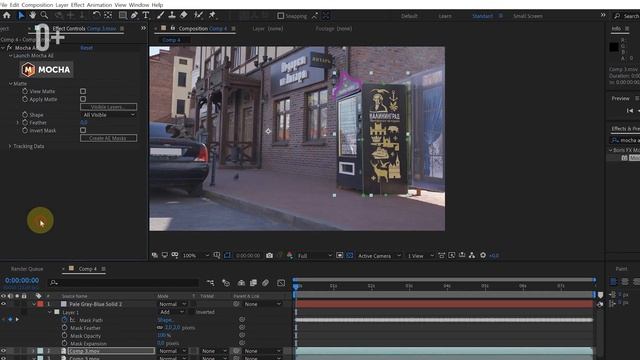Select the Pan Behind anchor point tool
Image resolution: width=640 pixels, height=360 pixels.
108,15
